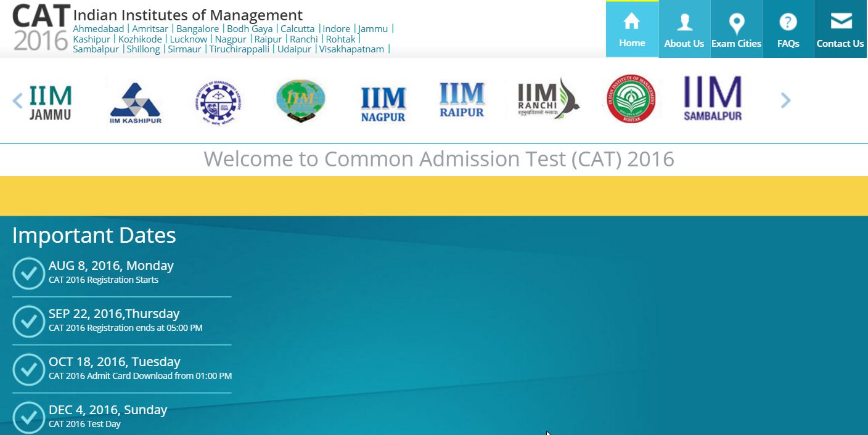The height and width of the screenshot is (435, 868).
Task: Click the 'OCT 18, 2016, Tuesday' date text
Action: tap(115, 362)
